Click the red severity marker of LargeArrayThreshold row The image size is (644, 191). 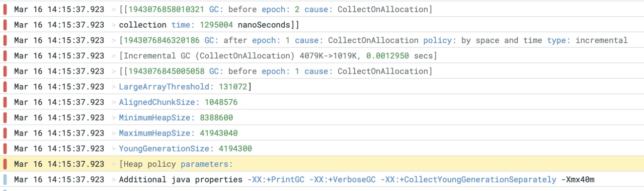5,87
